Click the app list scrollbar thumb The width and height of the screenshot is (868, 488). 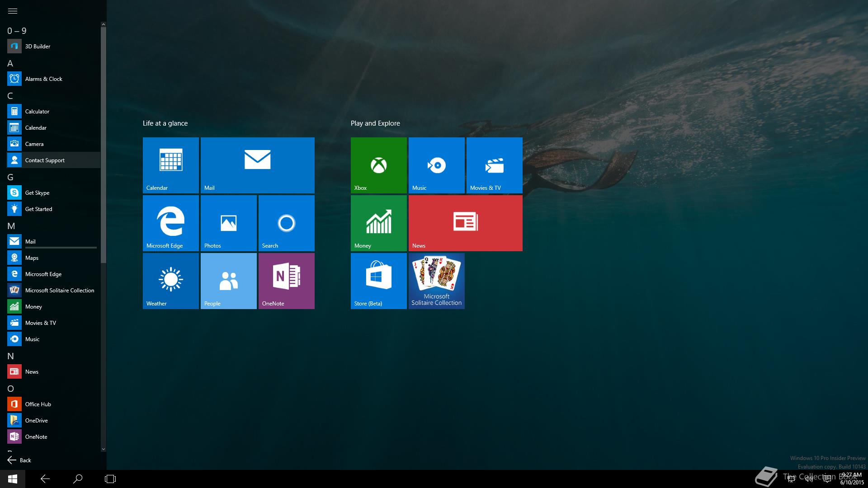(104, 145)
